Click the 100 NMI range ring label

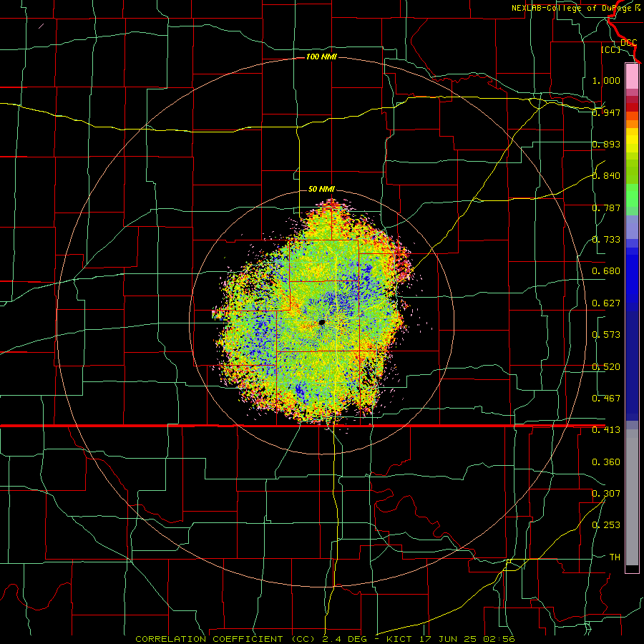coord(321,57)
